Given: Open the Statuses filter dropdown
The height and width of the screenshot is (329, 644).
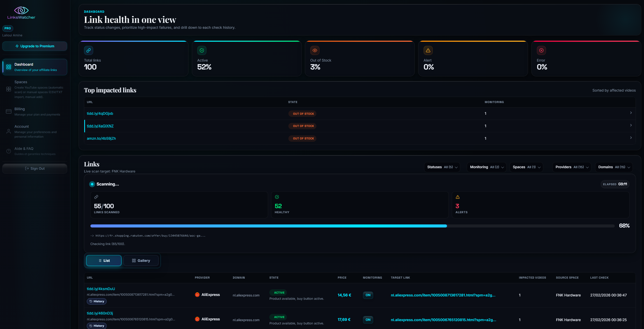Looking at the screenshot, I should point(442,167).
